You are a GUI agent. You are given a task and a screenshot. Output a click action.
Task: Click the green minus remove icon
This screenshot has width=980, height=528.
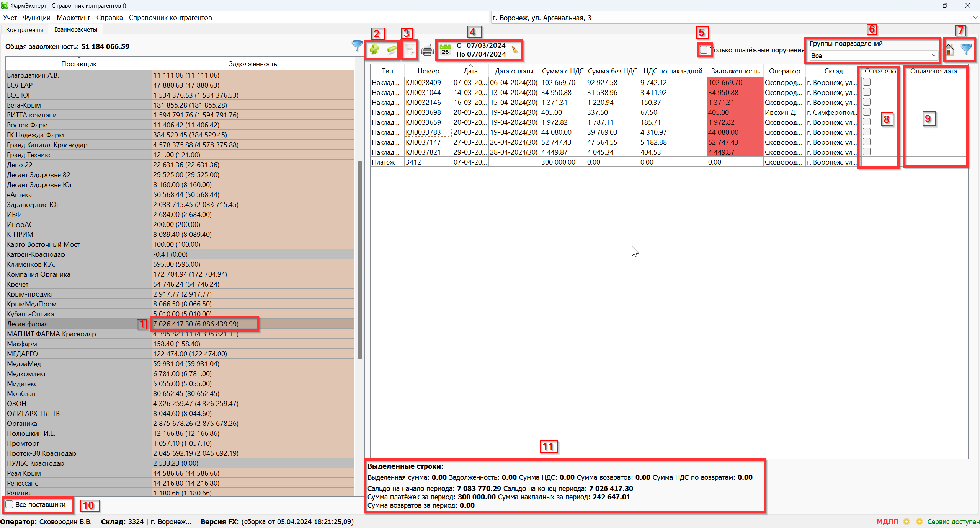click(392, 49)
